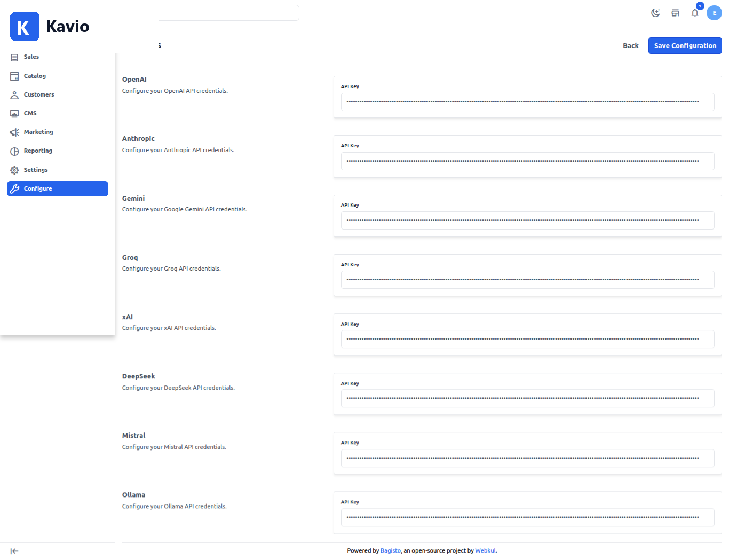The width and height of the screenshot is (729, 560).
Task: Select the CMS menu item
Action: [x=58, y=113]
